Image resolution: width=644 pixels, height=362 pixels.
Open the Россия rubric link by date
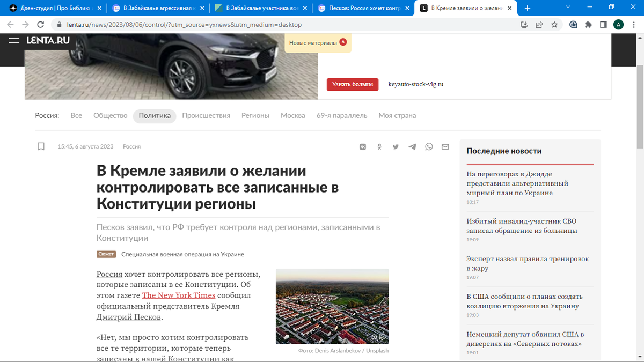coord(131,146)
